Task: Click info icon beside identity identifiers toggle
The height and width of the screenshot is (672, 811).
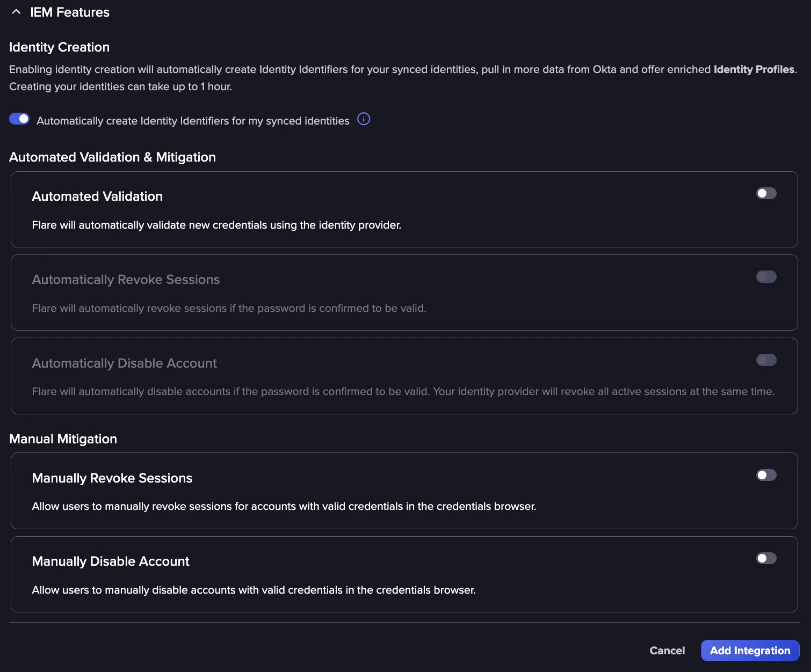Action: click(364, 119)
